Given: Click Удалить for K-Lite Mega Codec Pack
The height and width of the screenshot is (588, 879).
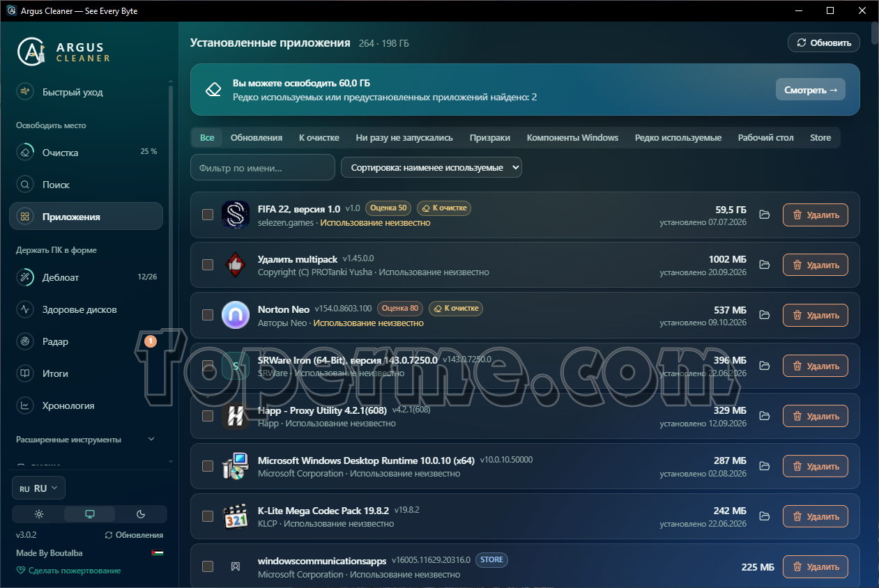Looking at the screenshot, I should coord(816,516).
